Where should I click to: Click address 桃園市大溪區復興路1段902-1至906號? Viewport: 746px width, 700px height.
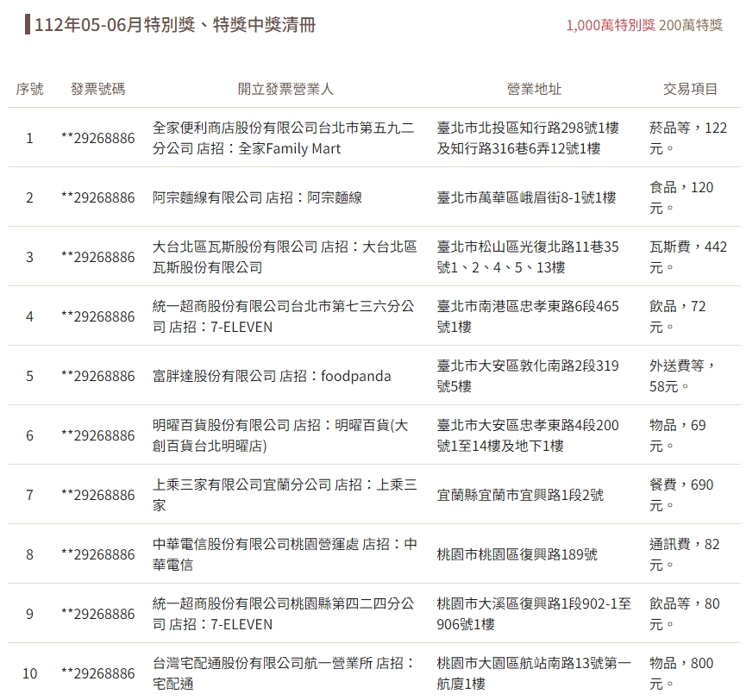[534, 614]
